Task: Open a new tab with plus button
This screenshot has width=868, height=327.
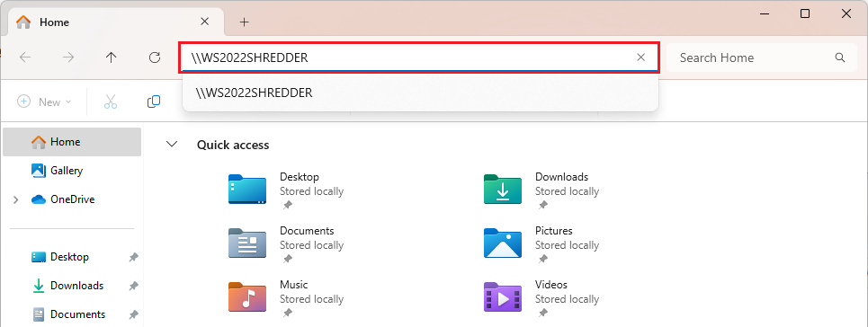Action: point(244,22)
